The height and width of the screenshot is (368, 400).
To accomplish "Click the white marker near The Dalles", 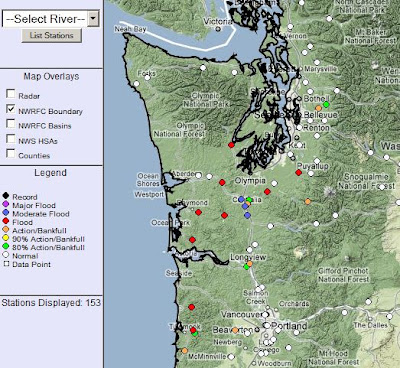I will [x=389, y=316].
